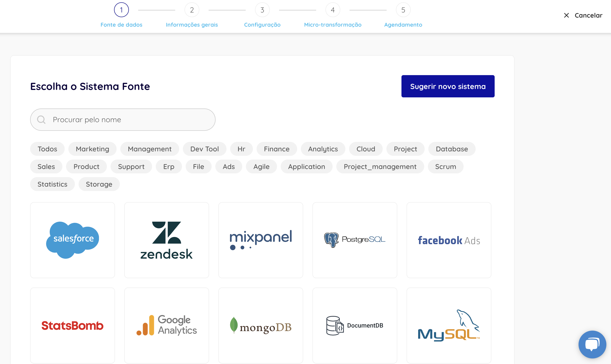Open Agendamento step label
The image size is (611, 364).
point(403,25)
